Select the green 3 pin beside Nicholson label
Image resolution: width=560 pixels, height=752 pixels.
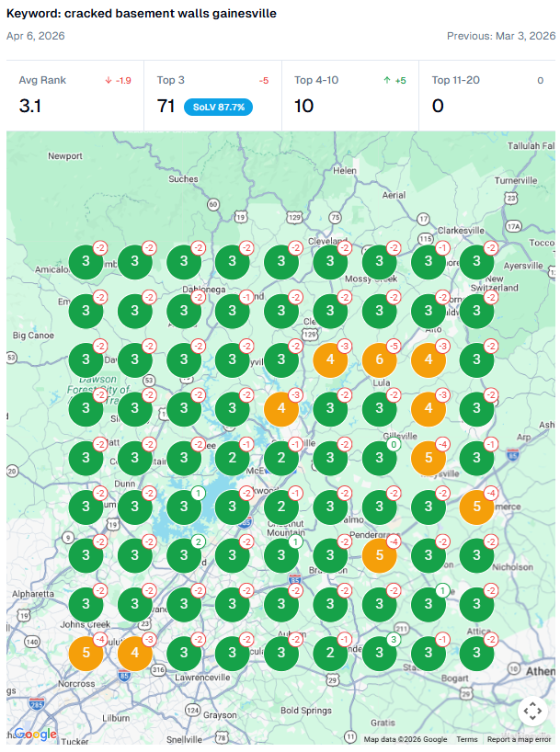476,555
